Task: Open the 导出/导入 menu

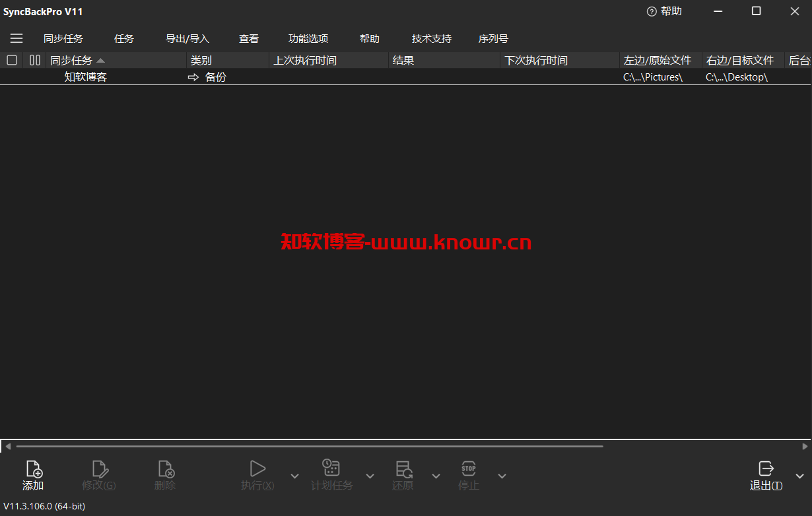Action: click(187, 39)
